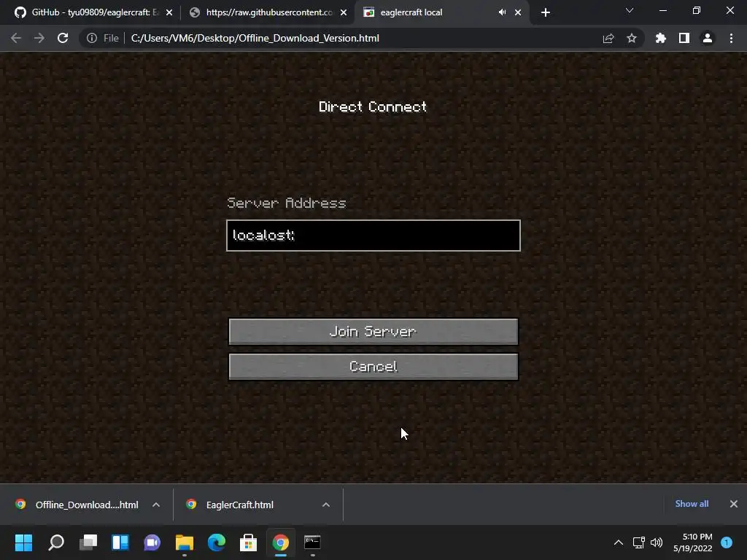Toggle the browser side panel
The image size is (747, 560).
click(684, 38)
